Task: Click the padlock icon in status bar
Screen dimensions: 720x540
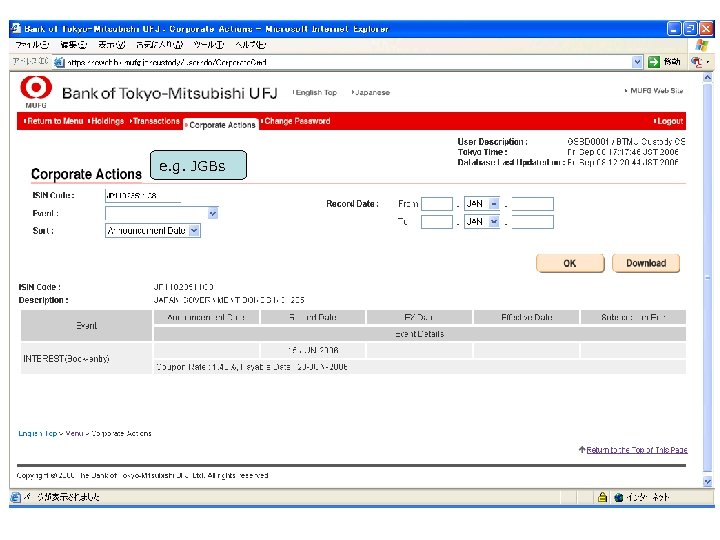Action: [602, 497]
